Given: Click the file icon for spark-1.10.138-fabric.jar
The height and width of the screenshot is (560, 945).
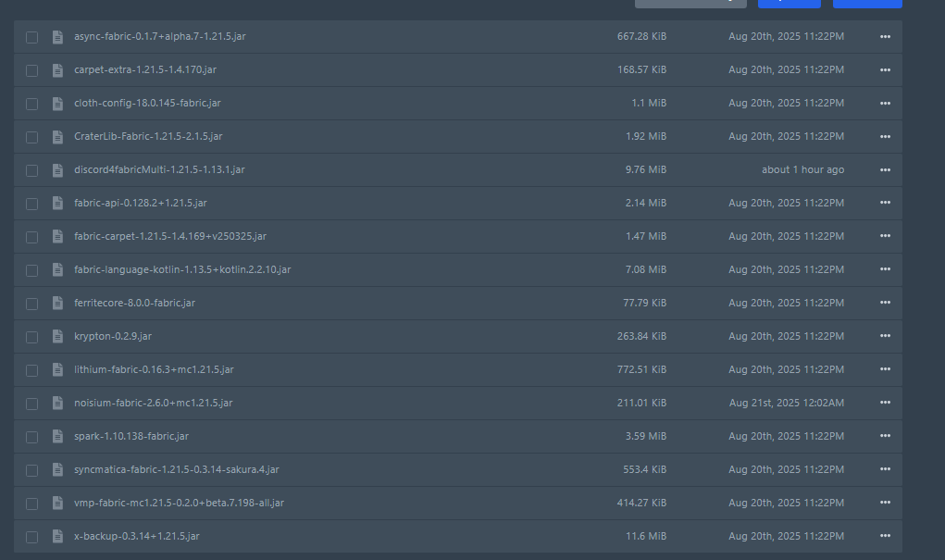Looking at the screenshot, I should 57,437.
